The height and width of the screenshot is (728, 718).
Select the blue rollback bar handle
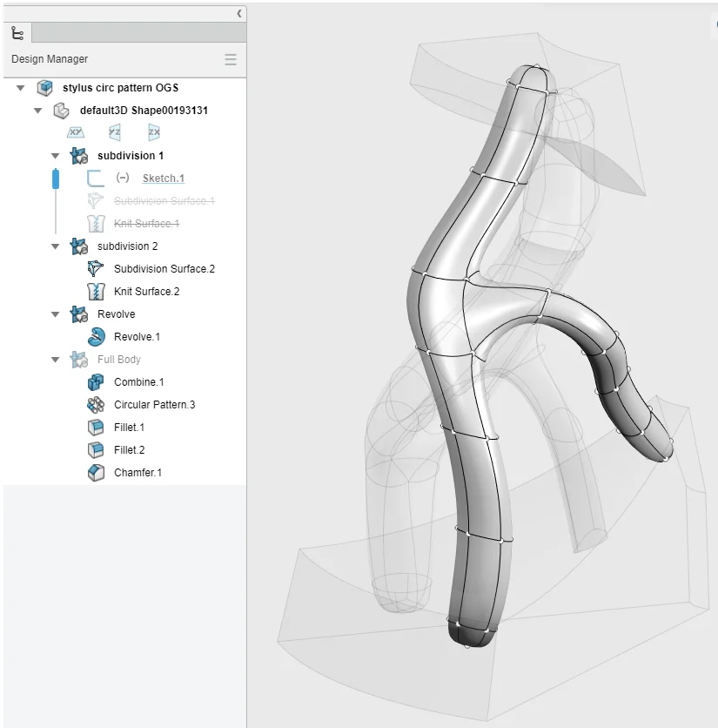coord(56,179)
